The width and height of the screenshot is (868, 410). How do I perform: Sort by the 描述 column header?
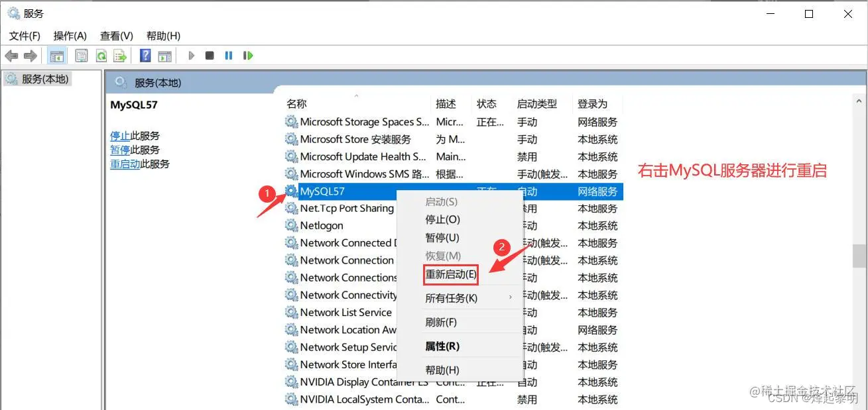(446, 104)
